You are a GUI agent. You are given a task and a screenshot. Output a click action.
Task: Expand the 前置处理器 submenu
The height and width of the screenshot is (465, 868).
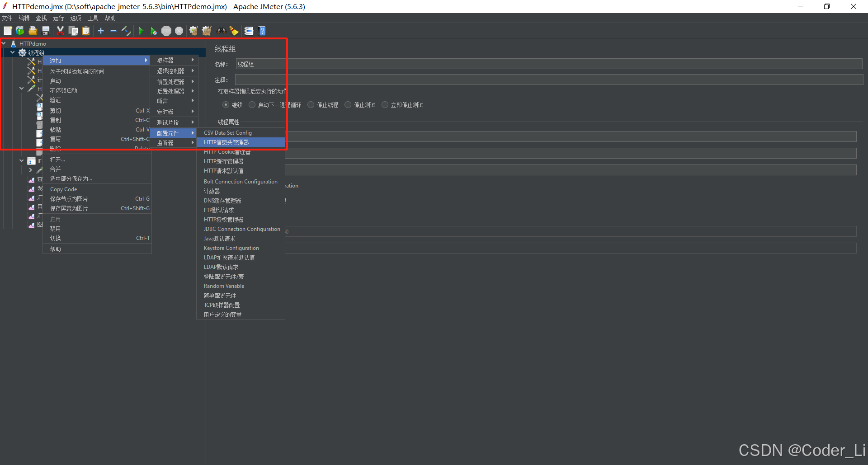(x=174, y=82)
